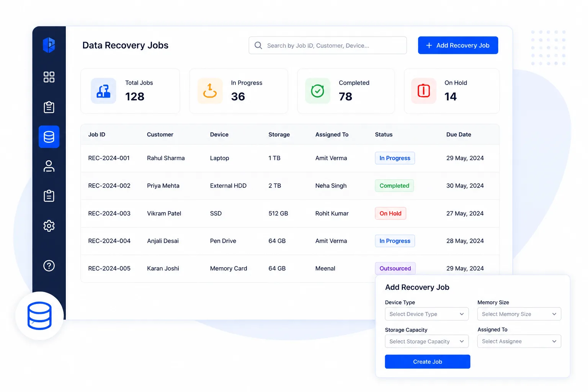Viewport: 588px width, 392px height.
Task: Open job REC-2024-001
Action: click(x=109, y=158)
